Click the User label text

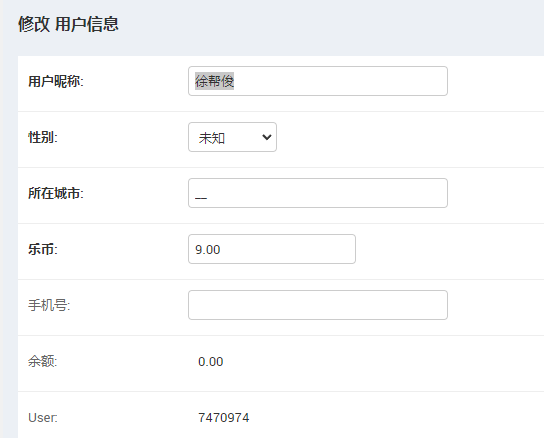(x=43, y=418)
